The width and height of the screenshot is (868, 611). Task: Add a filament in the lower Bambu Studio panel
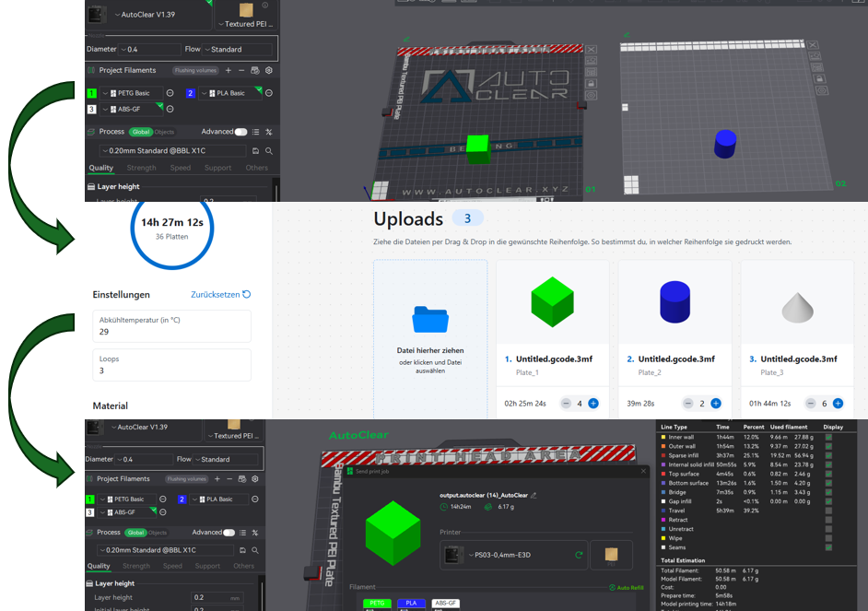(217, 478)
